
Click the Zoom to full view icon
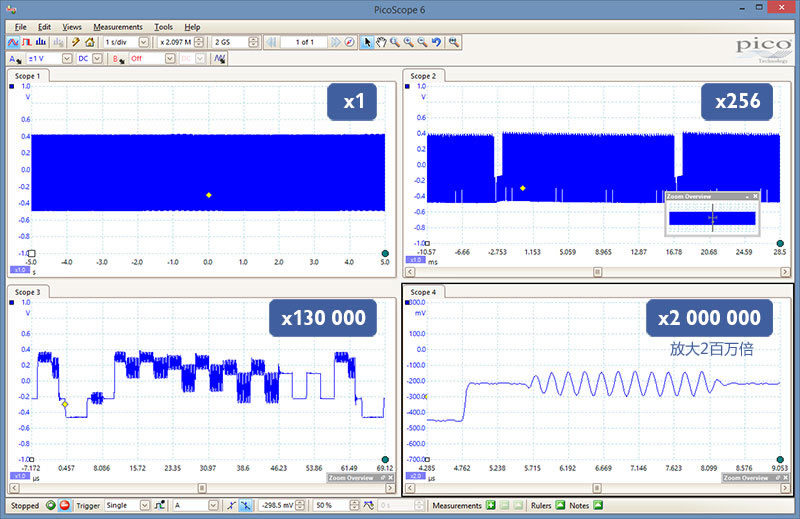click(454, 42)
